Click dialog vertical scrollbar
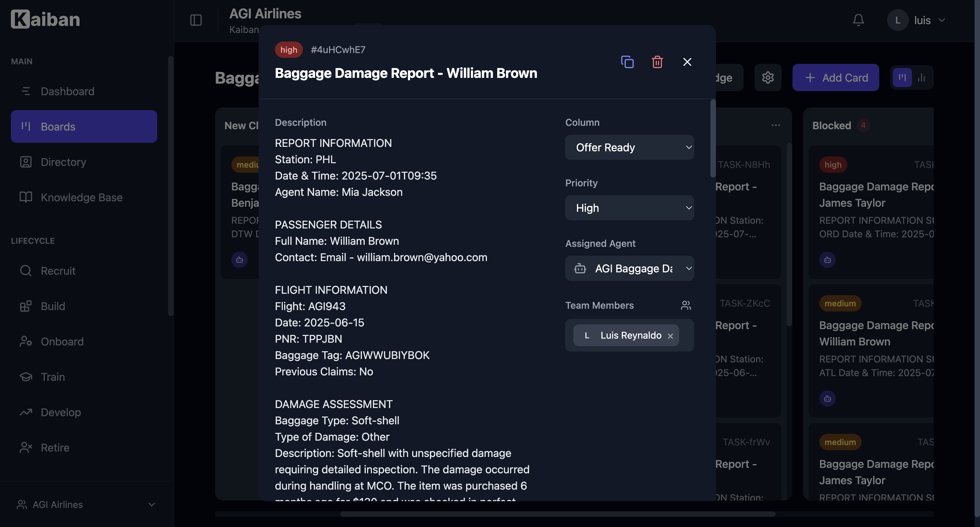This screenshot has width=980, height=527. (713, 138)
